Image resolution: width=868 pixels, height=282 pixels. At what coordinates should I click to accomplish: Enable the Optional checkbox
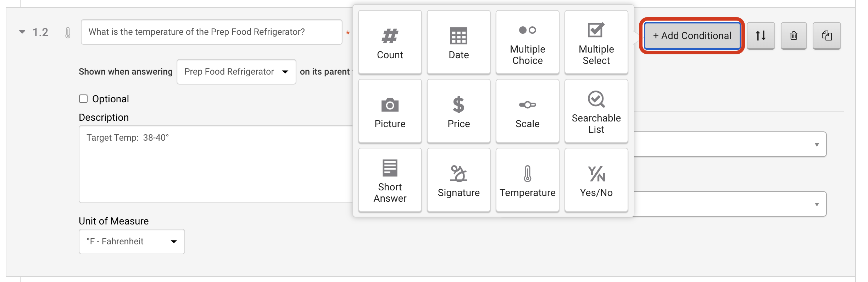point(83,99)
